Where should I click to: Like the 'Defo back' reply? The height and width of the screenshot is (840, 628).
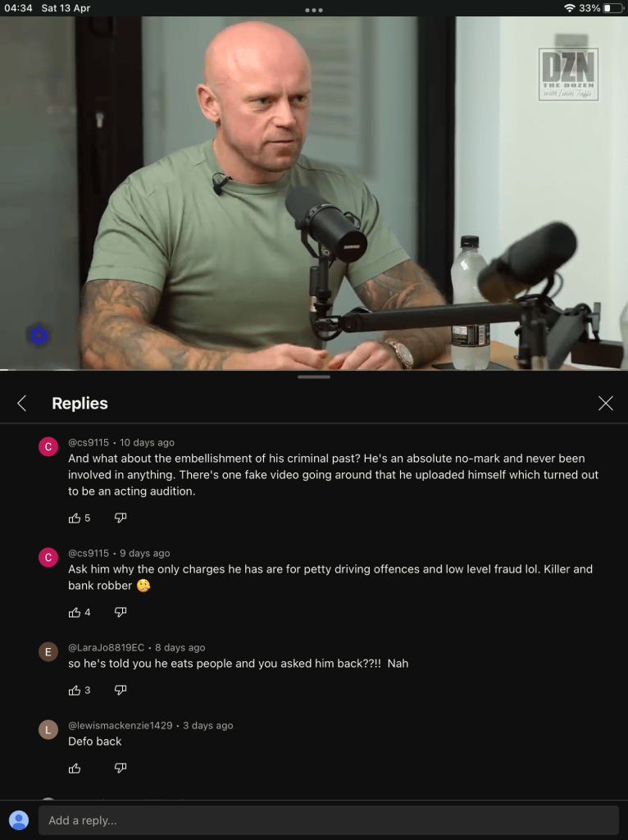(x=75, y=768)
